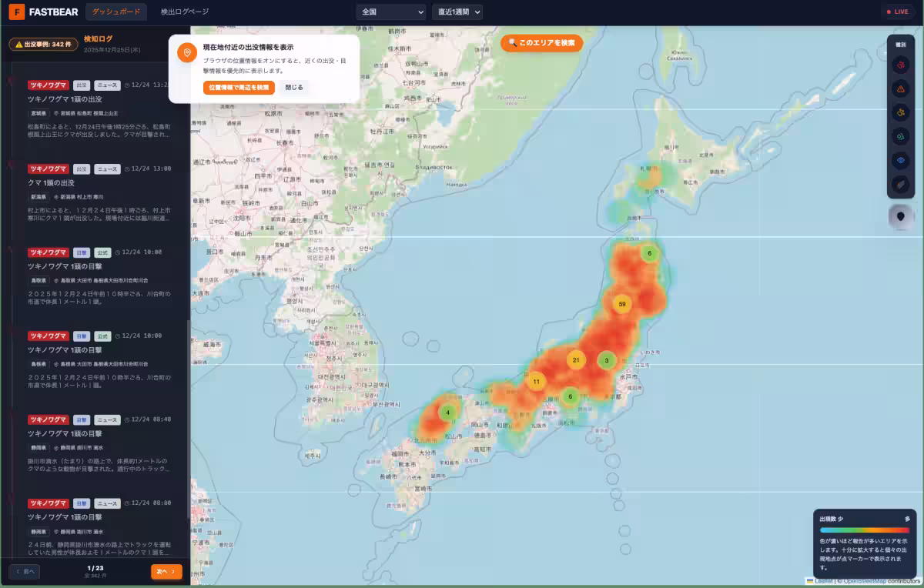Open the cluster marker labeled 59
The image size is (924, 588).
(622, 304)
